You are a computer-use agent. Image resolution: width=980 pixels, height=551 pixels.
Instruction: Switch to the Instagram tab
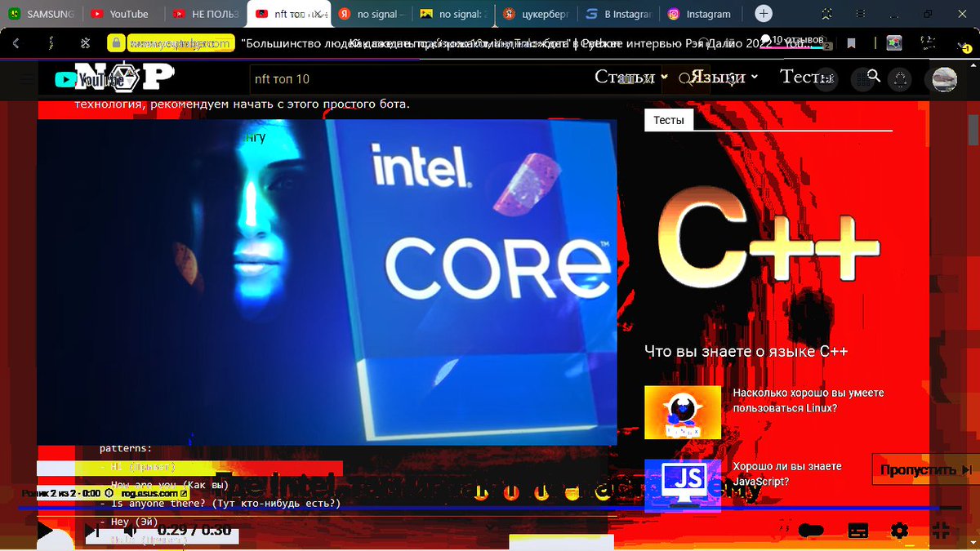(700, 14)
